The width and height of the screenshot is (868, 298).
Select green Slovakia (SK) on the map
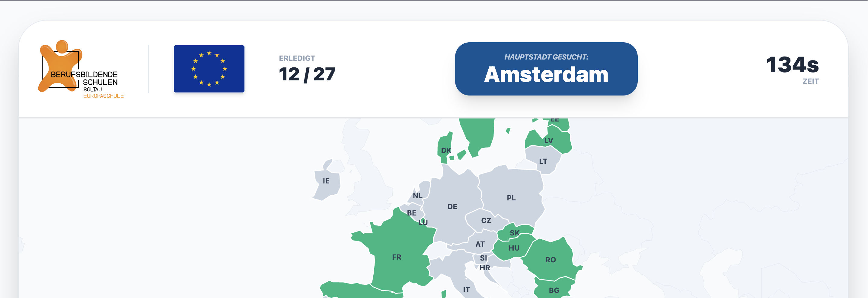514,232
